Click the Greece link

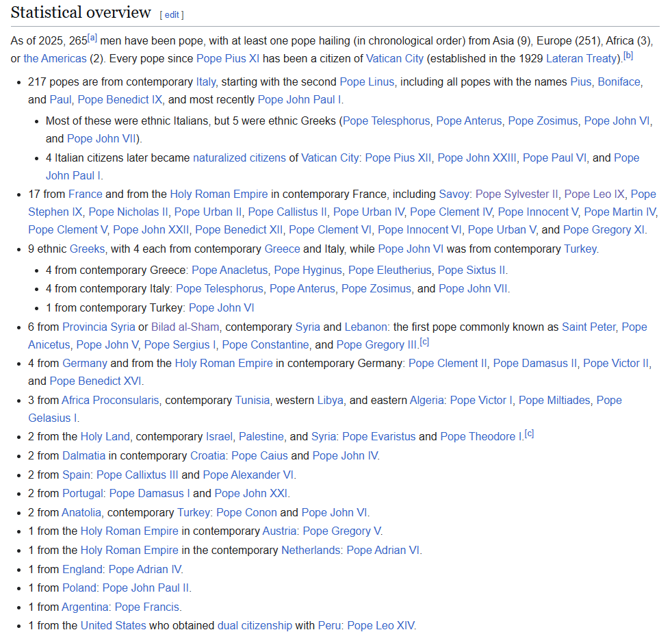(282, 249)
